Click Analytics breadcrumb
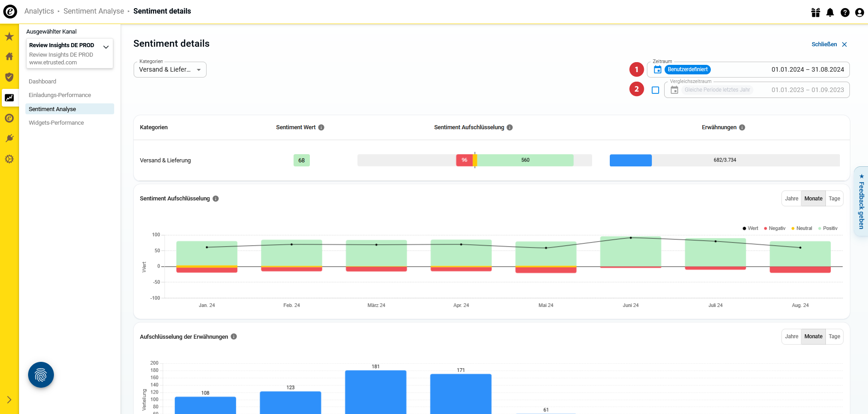Image resolution: width=868 pixels, height=414 pixels. 39,11
